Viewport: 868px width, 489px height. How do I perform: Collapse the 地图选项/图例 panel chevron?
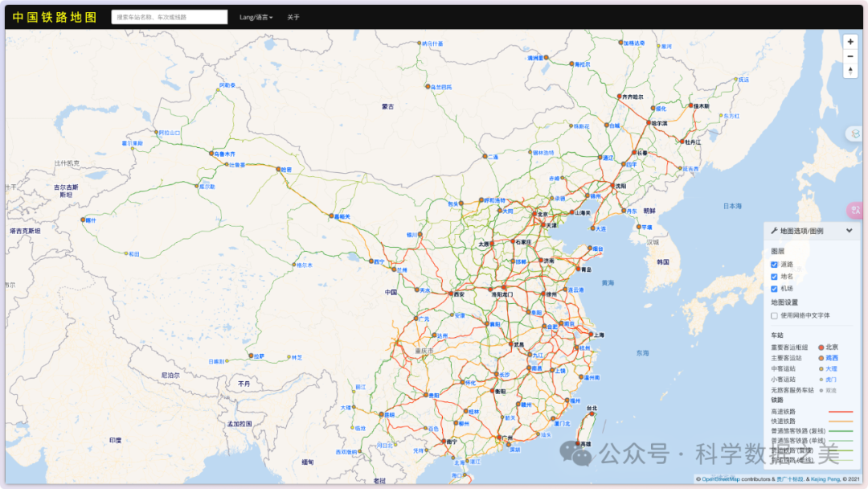coord(850,231)
